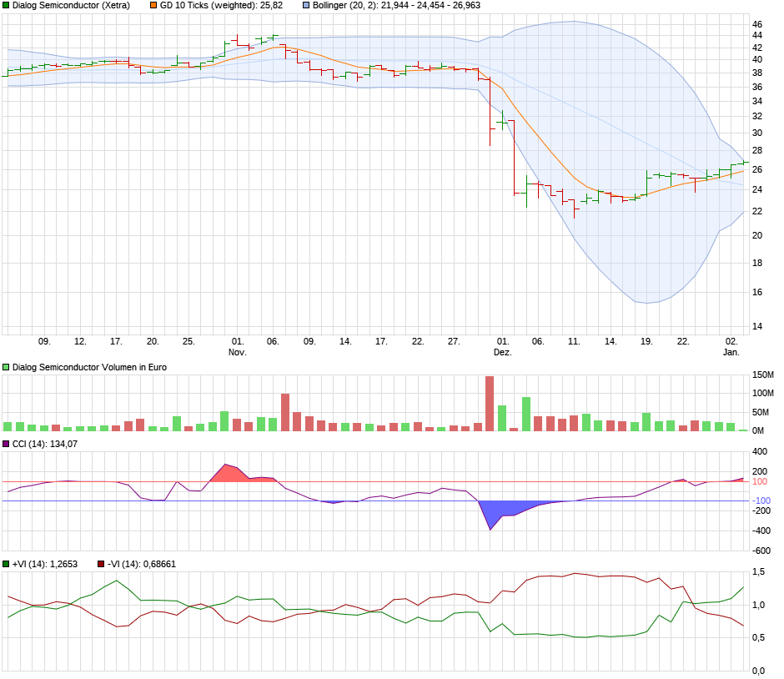The width and height of the screenshot is (784, 679).
Task: Click the '-600' CCI axis value
Action: [761, 551]
